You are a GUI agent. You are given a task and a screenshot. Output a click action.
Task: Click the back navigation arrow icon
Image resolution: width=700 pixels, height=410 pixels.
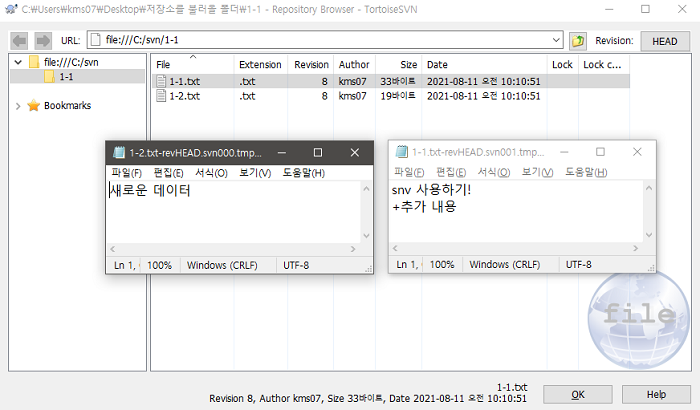[x=20, y=41]
